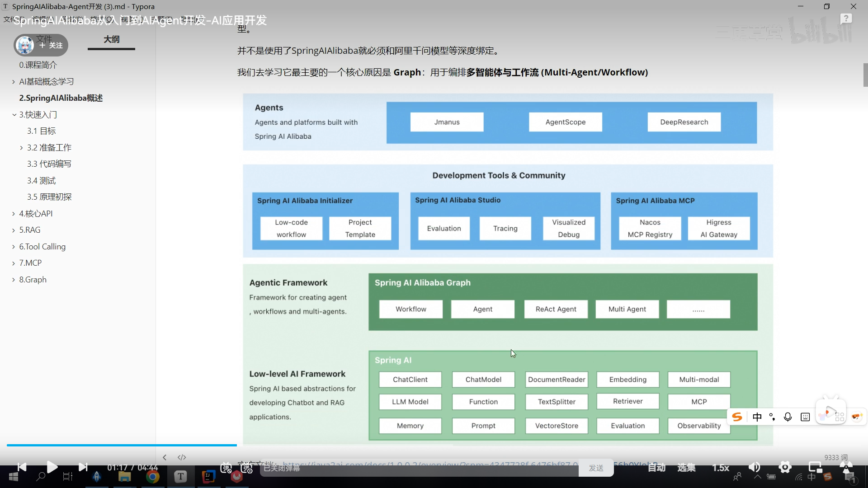Click the 发送 send button
Viewport: 868px width, 488px height.
point(596,468)
